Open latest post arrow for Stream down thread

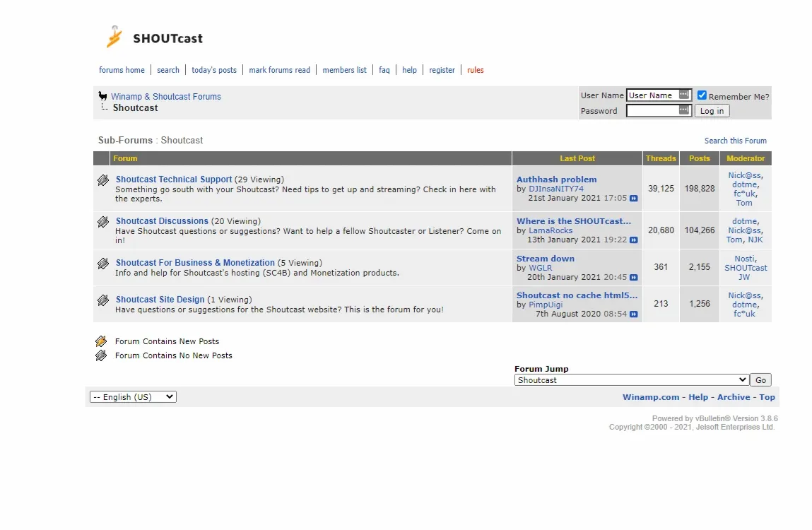coord(632,278)
